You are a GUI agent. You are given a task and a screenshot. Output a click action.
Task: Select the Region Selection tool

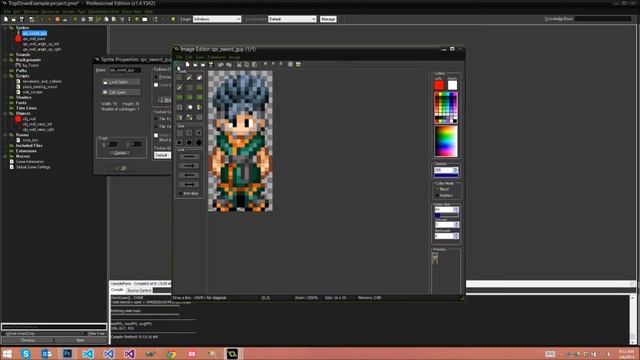(180, 107)
